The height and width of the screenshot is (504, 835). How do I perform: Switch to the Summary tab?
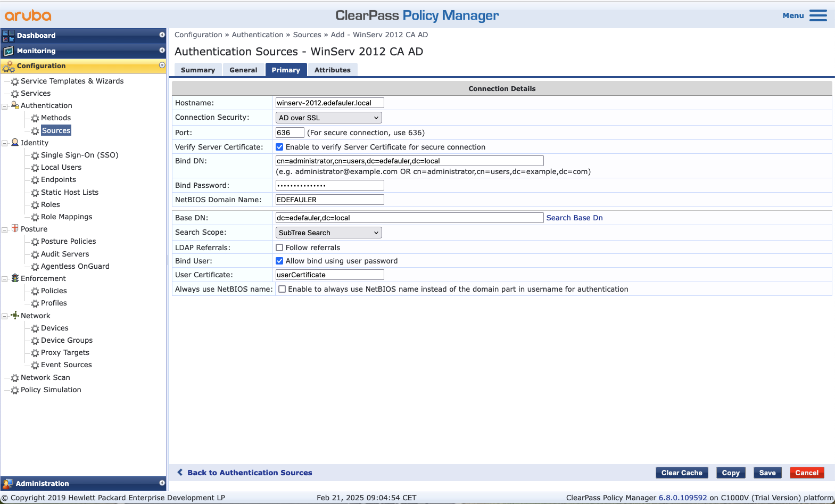198,70
